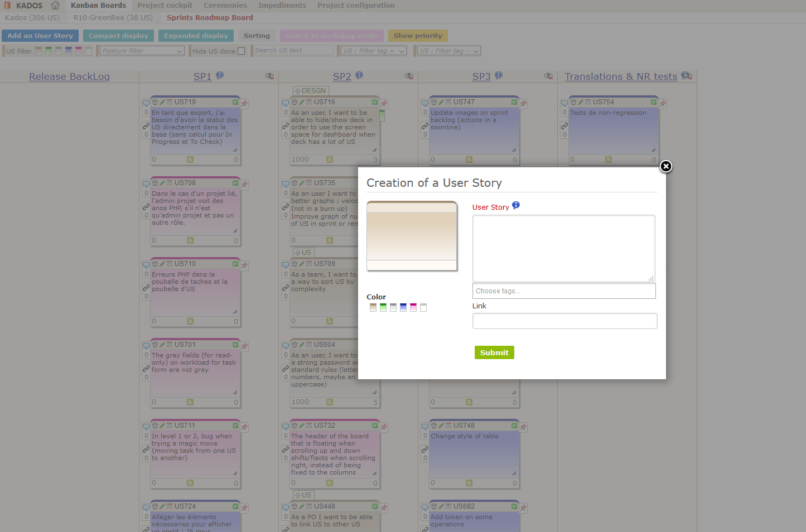Click the Submit button

click(x=494, y=352)
